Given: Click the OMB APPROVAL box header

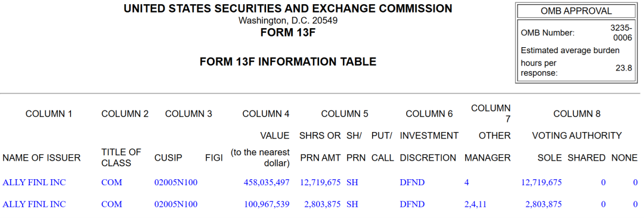Looking at the screenshot, I should coord(576,11).
